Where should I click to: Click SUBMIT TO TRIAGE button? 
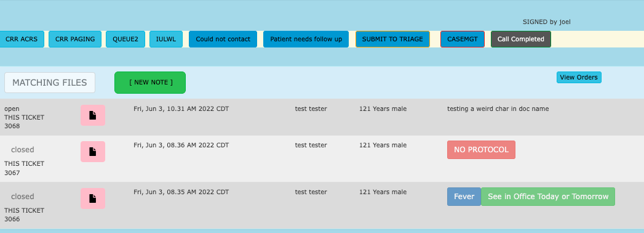point(392,39)
